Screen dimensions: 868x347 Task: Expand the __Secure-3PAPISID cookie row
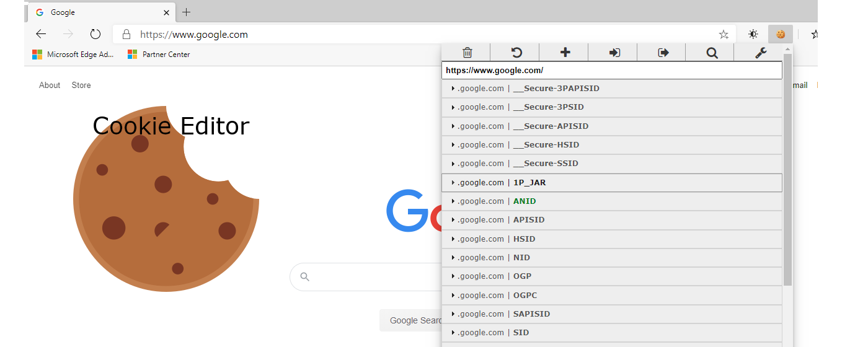pos(612,89)
